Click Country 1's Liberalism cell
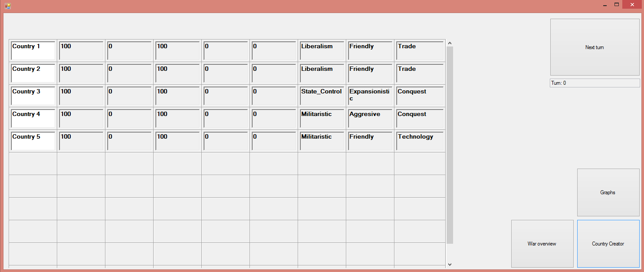This screenshot has width=644, height=272. pos(322,50)
